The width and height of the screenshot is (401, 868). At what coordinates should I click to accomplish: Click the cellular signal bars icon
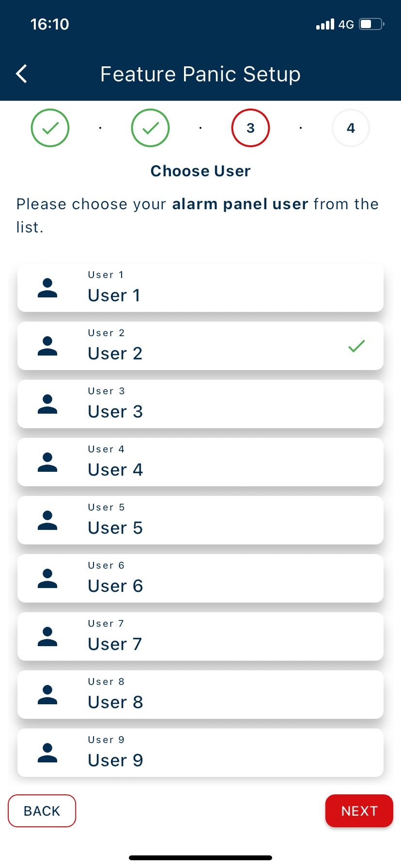coord(325,24)
